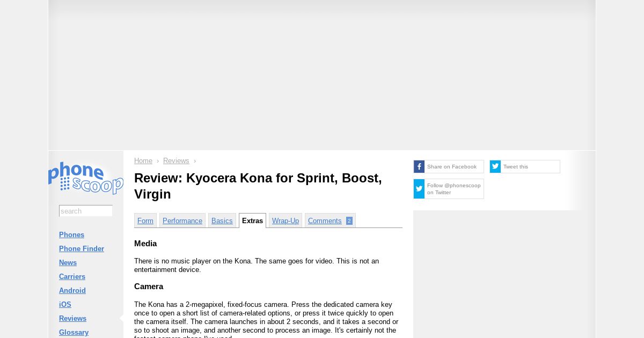Click into the search field
Viewport: 644px width, 338px height.
(86, 211)
